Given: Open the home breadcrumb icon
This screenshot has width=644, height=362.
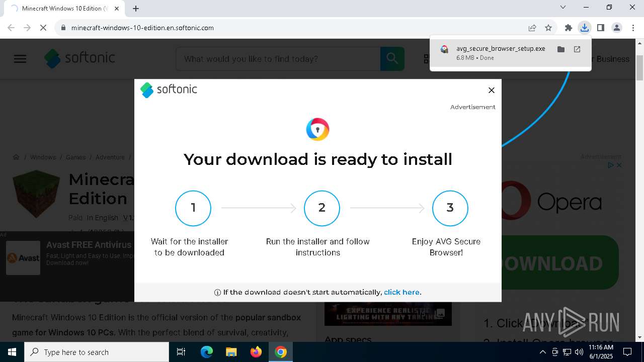Looking at the screenshot, I should pyautogui.click(x=16, y=157).
